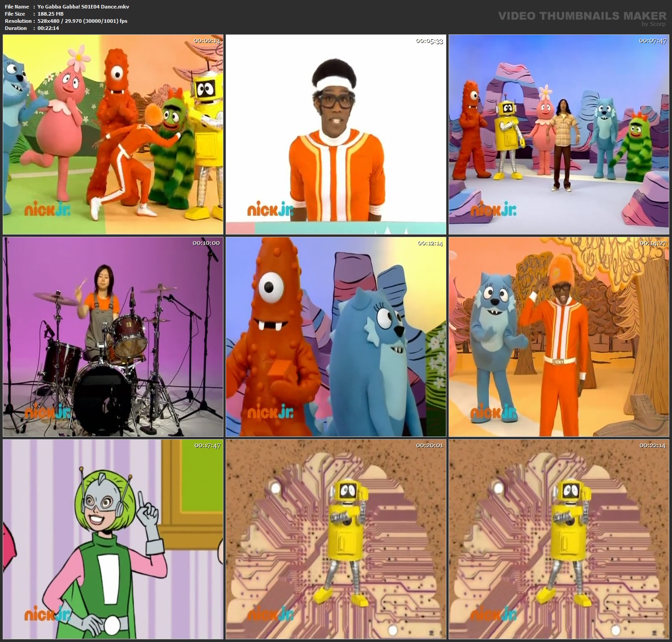Open the thumbnail at 00:07:47
The image size is (672, 642).
559,134
